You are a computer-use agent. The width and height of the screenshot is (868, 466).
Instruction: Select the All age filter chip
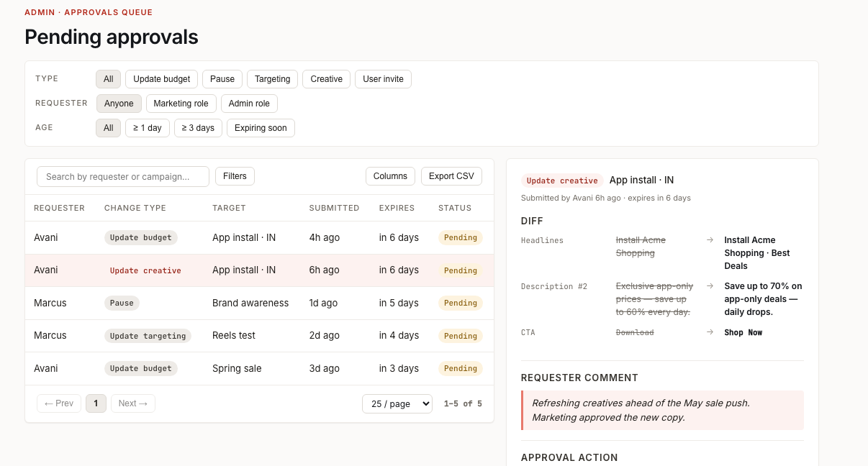tap(108, 128)
